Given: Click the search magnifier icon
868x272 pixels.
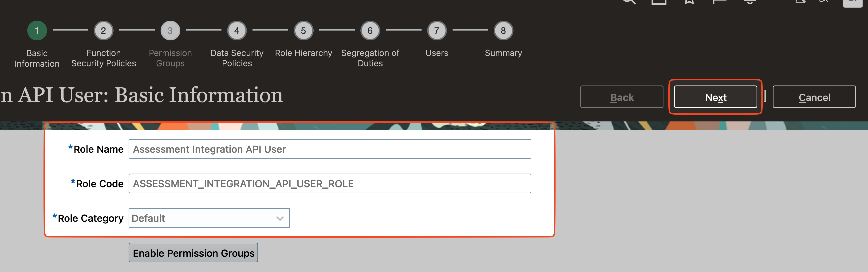Looking at the screenshot, I should click(629, 1).
